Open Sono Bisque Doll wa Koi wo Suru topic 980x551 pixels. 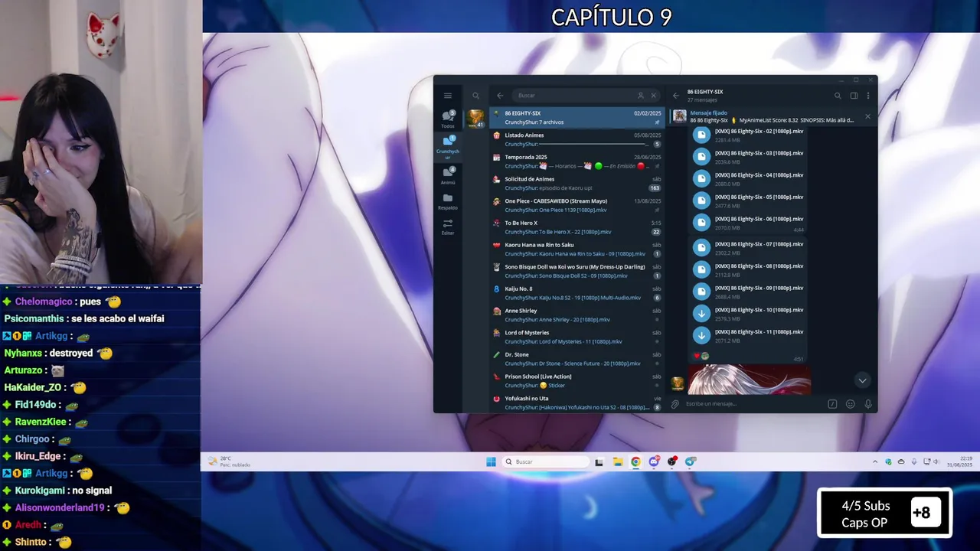577,271
